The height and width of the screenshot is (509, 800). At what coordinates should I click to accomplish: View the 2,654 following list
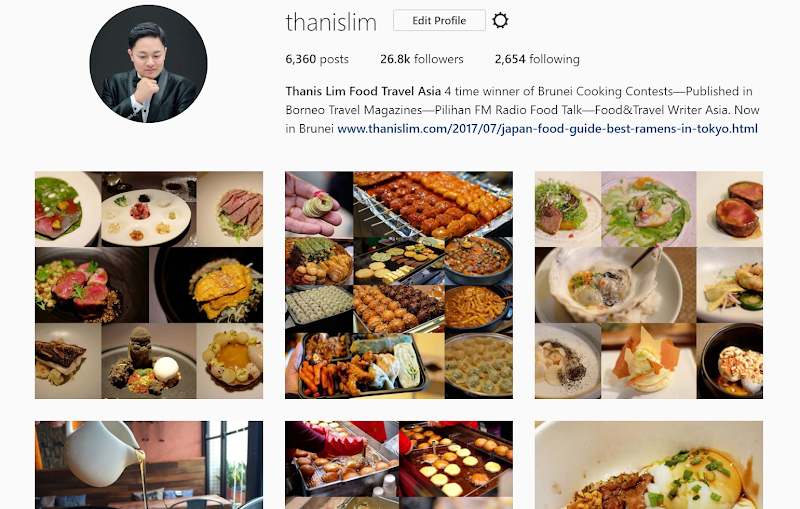pyautogui.click(x=537, y=59)
